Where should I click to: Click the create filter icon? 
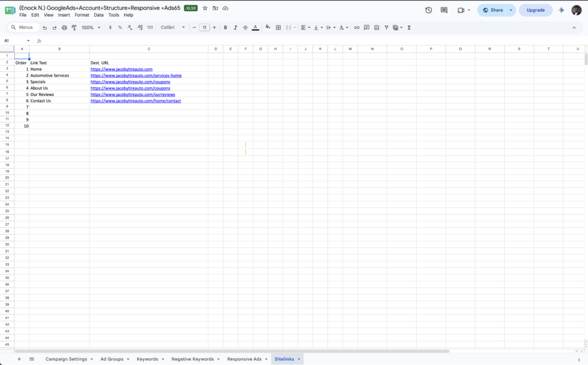pos(386,28)
